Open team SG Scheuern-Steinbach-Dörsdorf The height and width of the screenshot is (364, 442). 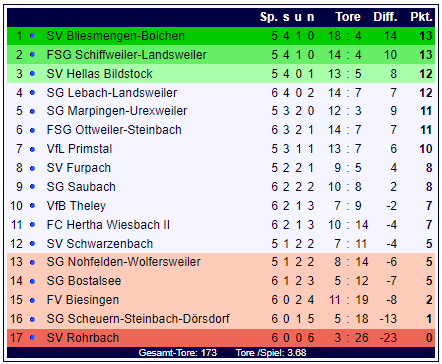(x=138, y=319)
